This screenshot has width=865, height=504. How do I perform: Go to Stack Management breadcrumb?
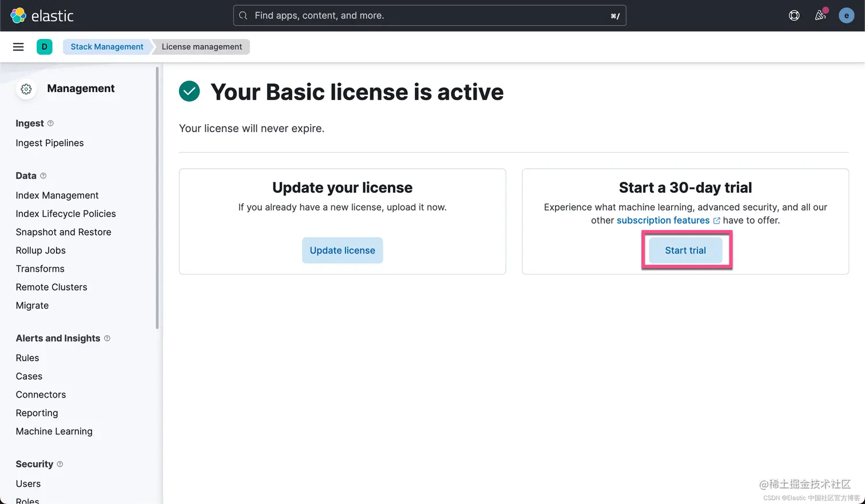(x=107, y=47)
